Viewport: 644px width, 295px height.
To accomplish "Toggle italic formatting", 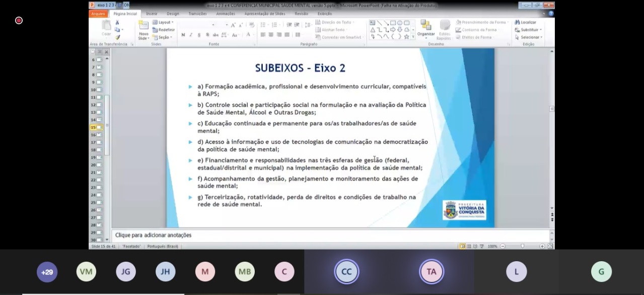I will [x=191, y=35].
